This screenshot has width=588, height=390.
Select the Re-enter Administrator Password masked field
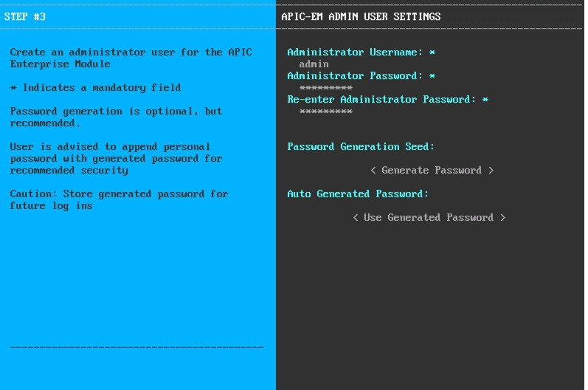point(326,112)
